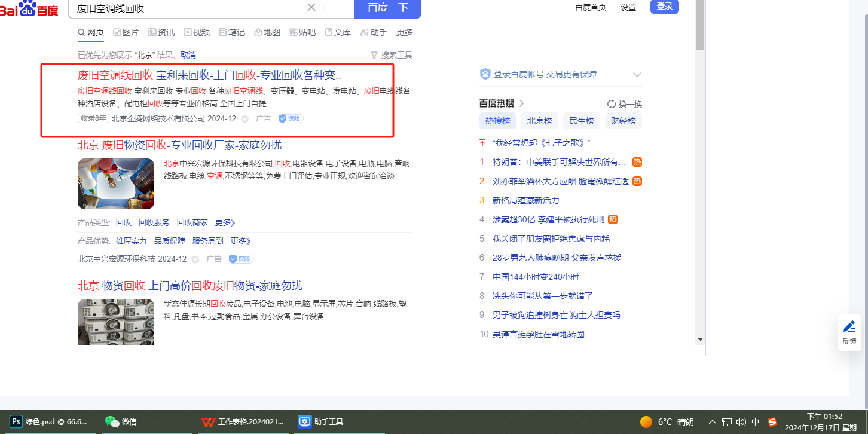Open hot search 刘亦菲举酒杯大方应酬
Screen dimensions: 868x434
tap(561, 181)
